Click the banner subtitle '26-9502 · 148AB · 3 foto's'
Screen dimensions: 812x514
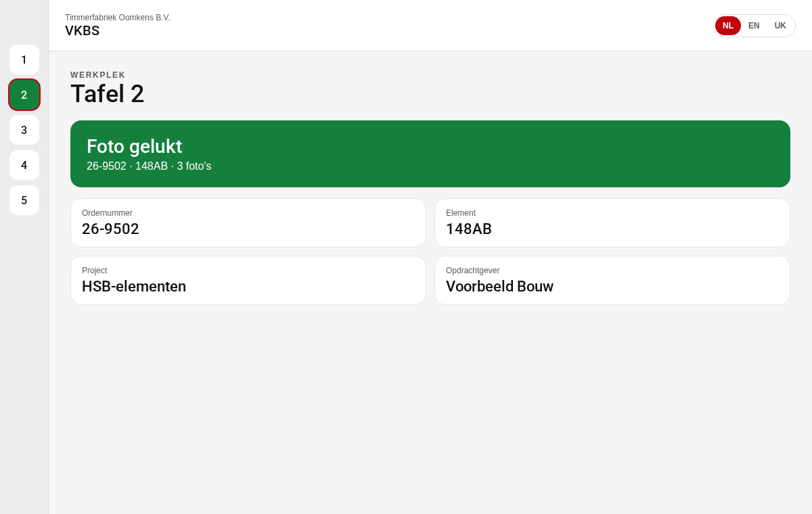(149, 166)
